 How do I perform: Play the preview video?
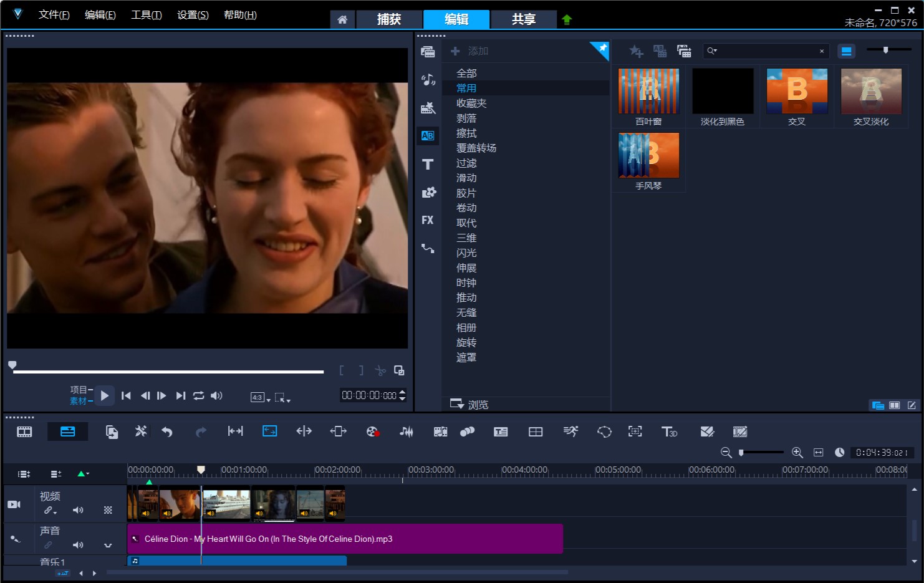[x=104, y=395]
